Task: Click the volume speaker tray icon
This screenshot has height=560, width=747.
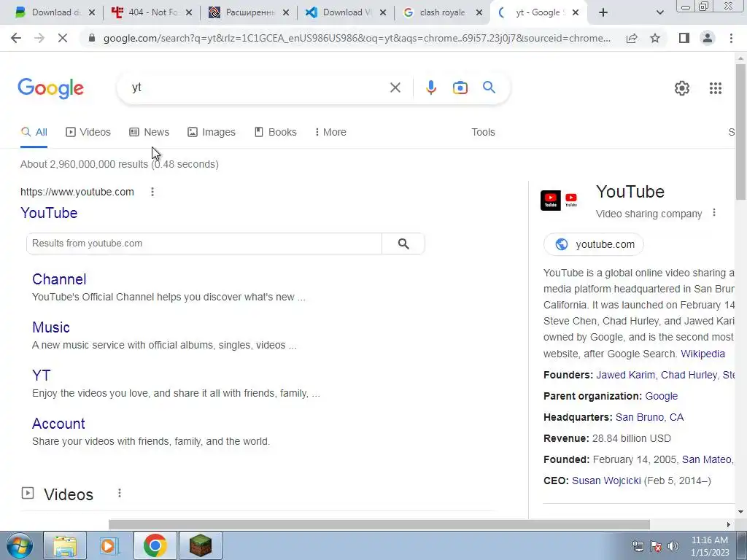Action: pos(673,546)
